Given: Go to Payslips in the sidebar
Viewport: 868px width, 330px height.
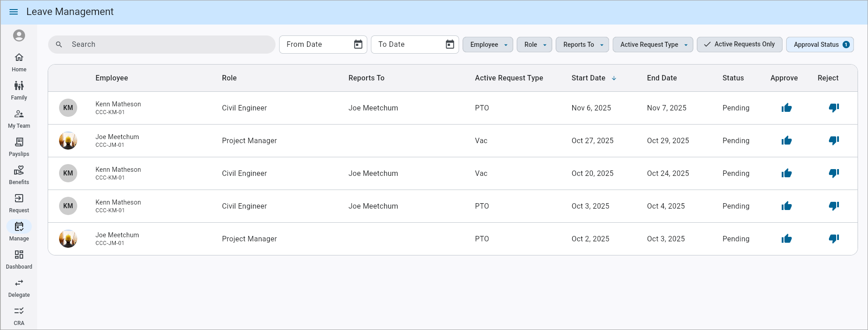Looking at the screenshot, I should point(19,147).
